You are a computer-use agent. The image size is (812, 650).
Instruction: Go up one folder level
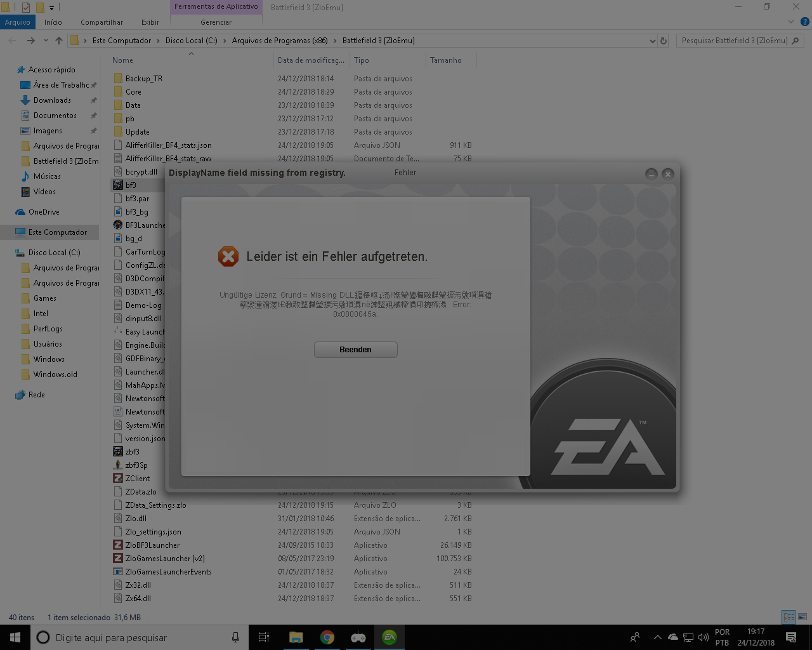tap(59, 41)
